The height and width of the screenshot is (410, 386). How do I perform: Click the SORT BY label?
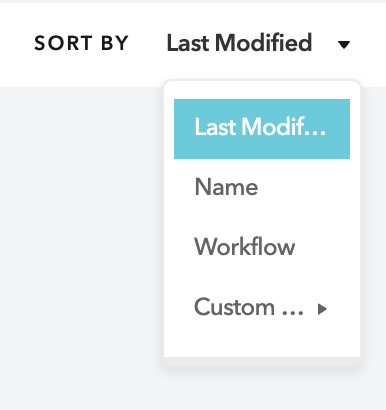pyautogui.click(x=81, y=43)
